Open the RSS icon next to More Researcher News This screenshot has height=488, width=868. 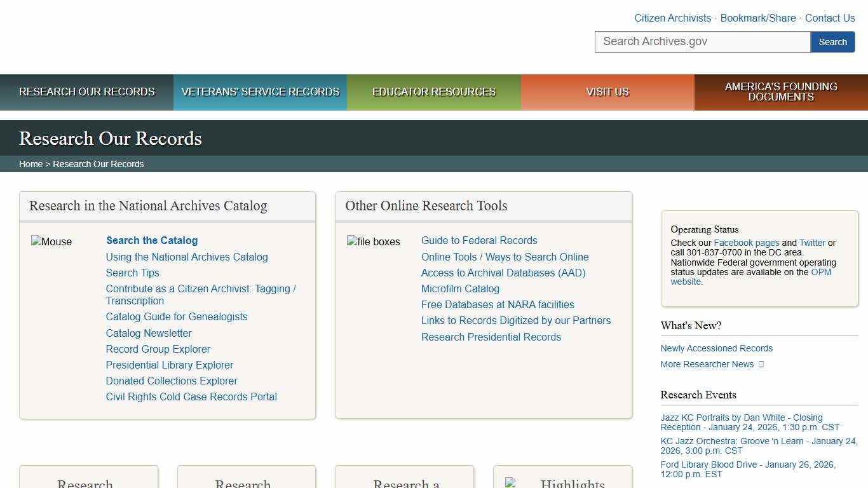(x=761, y=364)
